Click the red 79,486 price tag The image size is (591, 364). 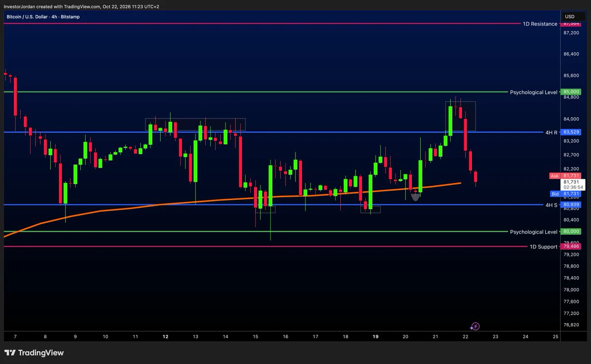pos(572,246)
